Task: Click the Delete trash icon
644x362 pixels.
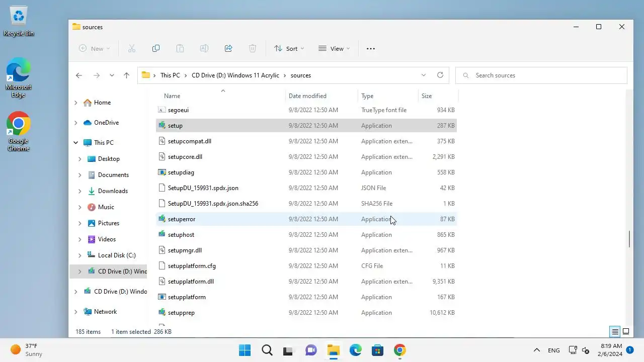Action: point(253,49)
